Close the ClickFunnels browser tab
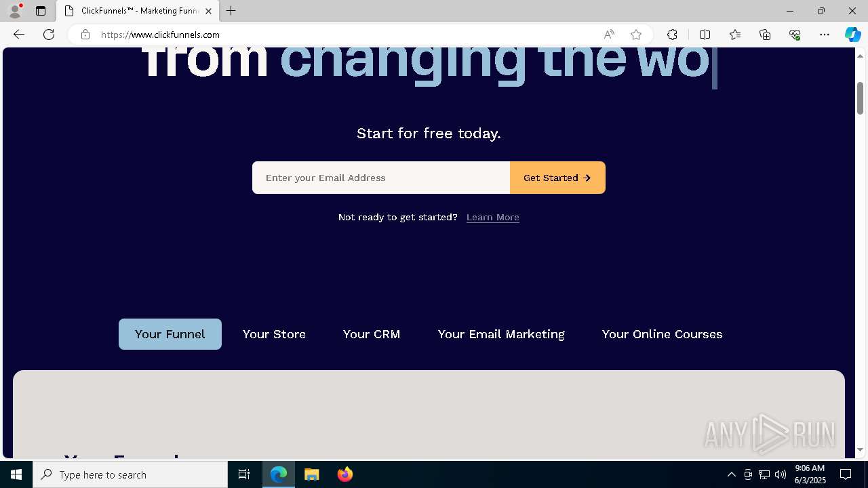 click(208, 11)
